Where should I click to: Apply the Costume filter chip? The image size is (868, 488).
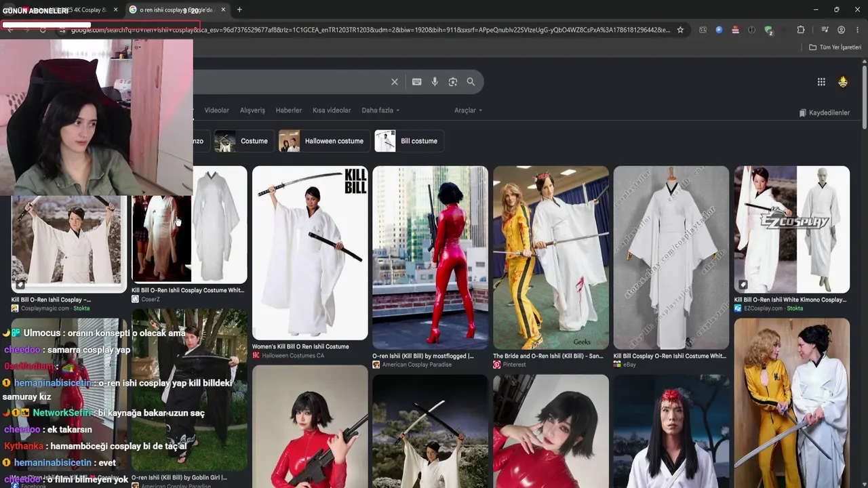click(243, 141)
